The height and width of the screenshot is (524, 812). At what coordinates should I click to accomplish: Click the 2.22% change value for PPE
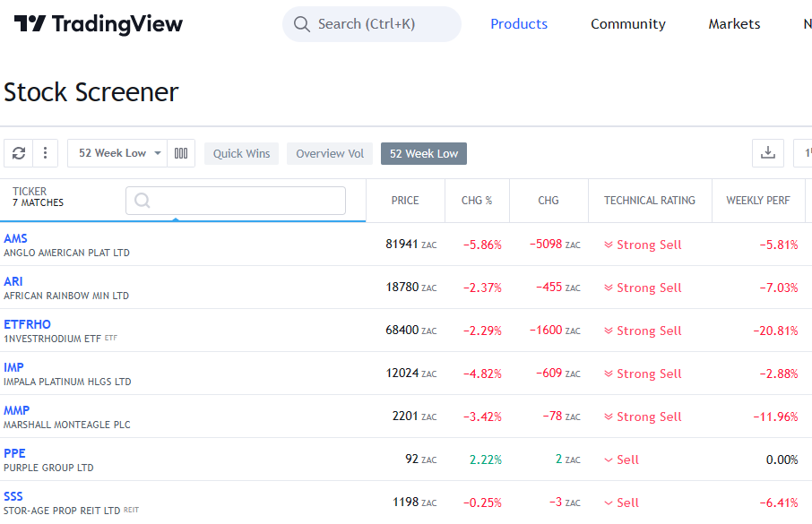486,460
